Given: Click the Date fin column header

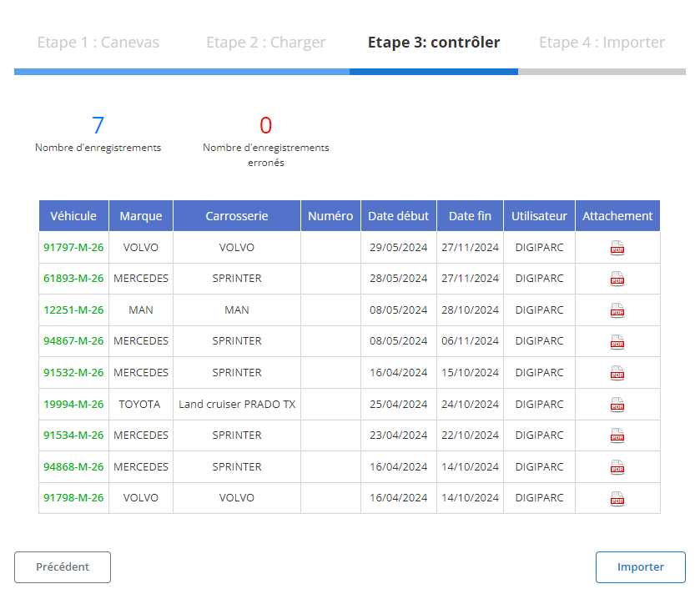Looking at the screenshot, I should 470,216.
